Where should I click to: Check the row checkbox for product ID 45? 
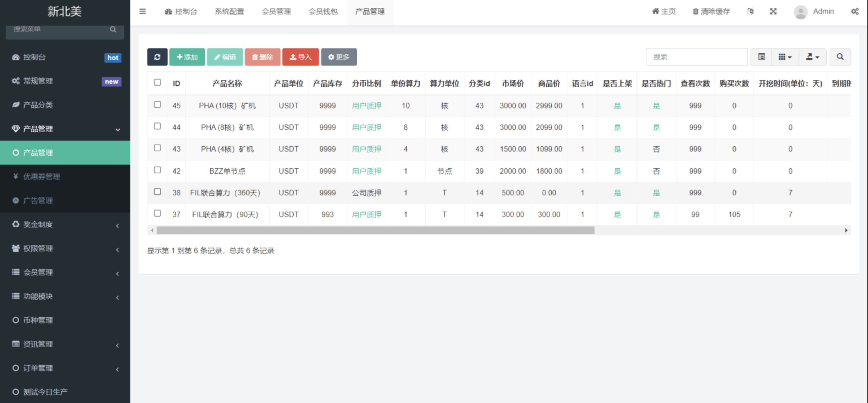(x=157, y=105)
